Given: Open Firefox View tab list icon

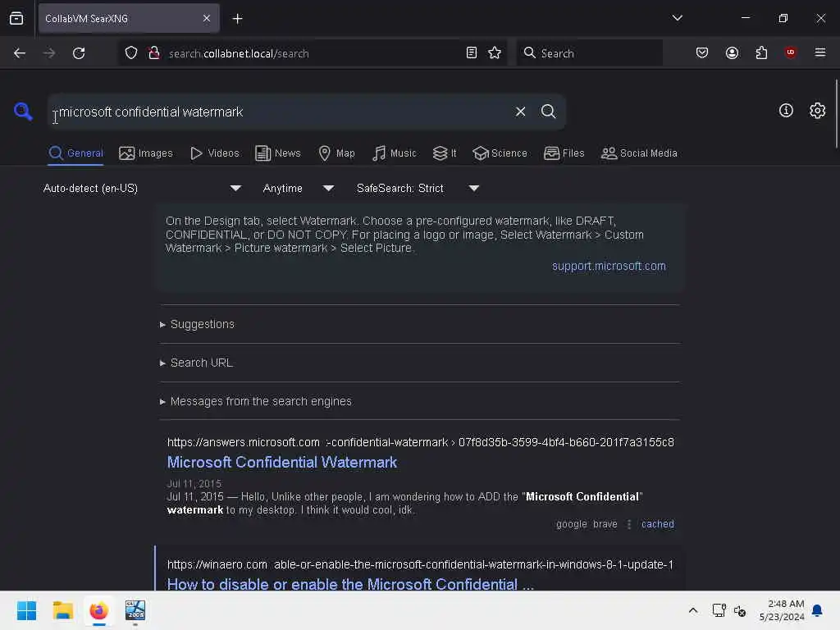Looking at the screenshot, I should (16, 19).
